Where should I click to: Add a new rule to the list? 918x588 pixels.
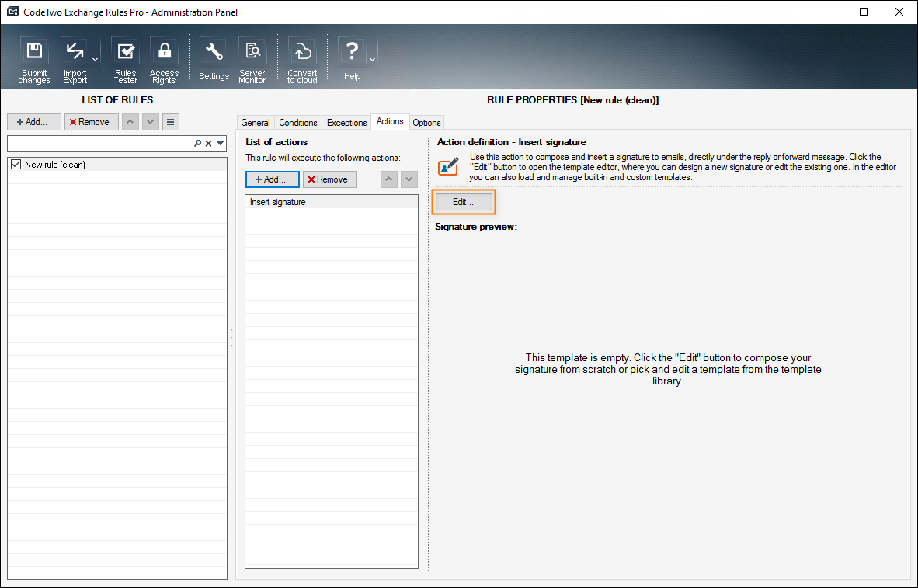[34, 122]
